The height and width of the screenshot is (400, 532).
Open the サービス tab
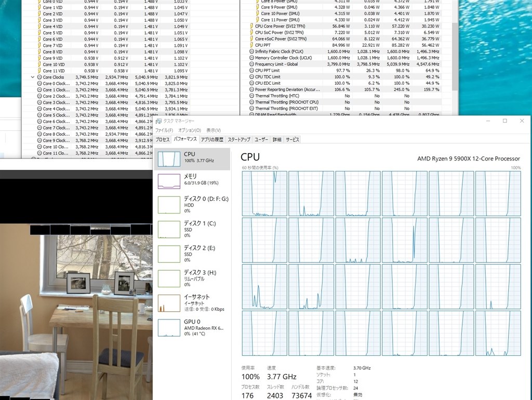(x=292, y=139)
